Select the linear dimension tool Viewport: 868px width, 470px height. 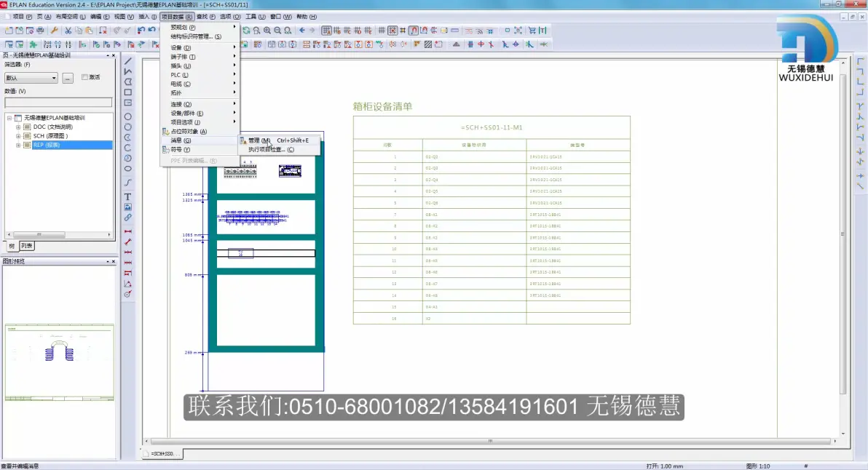click(128, 231)
